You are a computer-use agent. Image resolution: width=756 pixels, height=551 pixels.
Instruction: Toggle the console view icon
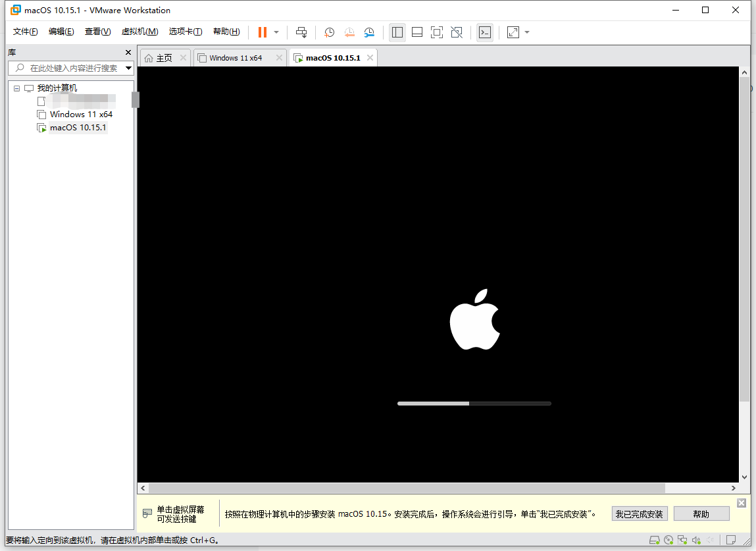pos(484,32)
